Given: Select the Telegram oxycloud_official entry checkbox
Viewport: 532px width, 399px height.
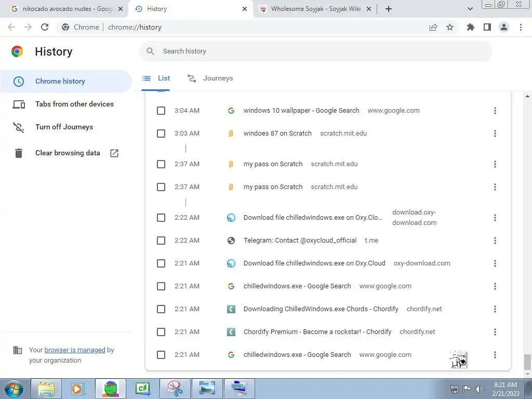Looking at the screenshot, I should point(161,241).
